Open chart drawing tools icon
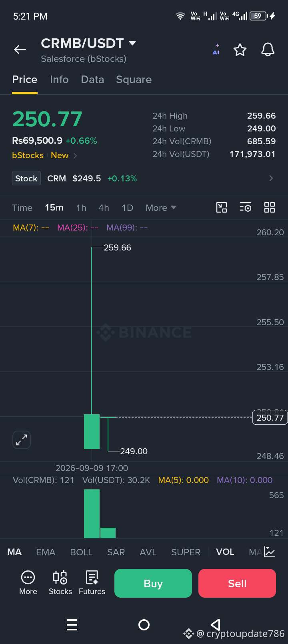 pos(222,207)
